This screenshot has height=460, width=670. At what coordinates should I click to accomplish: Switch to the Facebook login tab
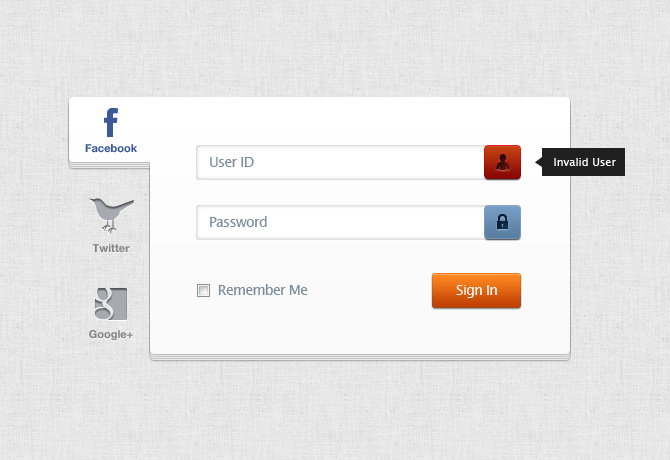tap(109, 131)
